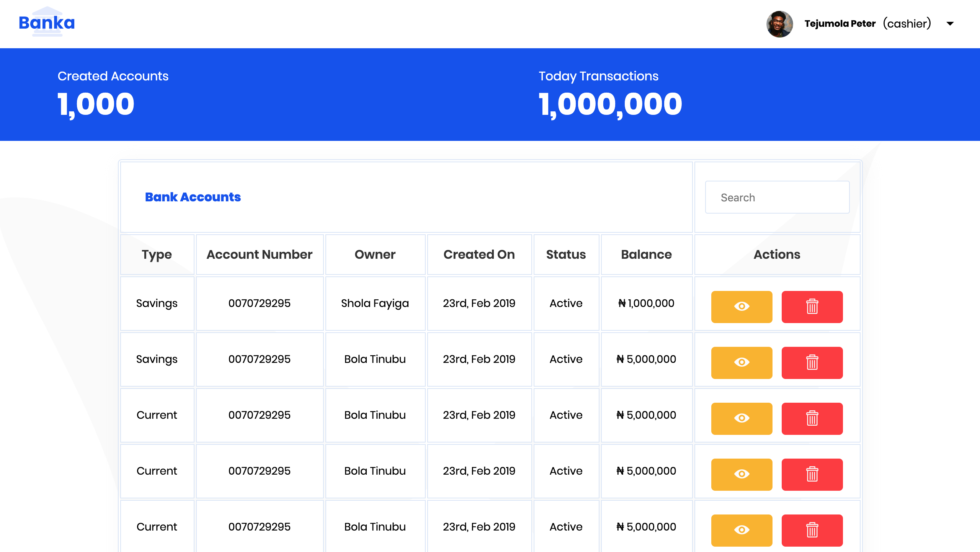Go home via the Banka logo
980x552 pixels.
tap(47, 22)
